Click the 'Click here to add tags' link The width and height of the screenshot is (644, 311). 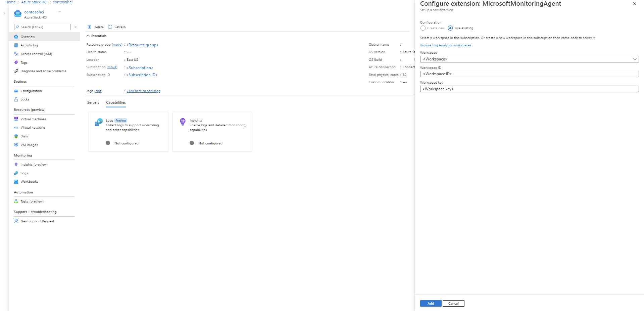point(143,91)
